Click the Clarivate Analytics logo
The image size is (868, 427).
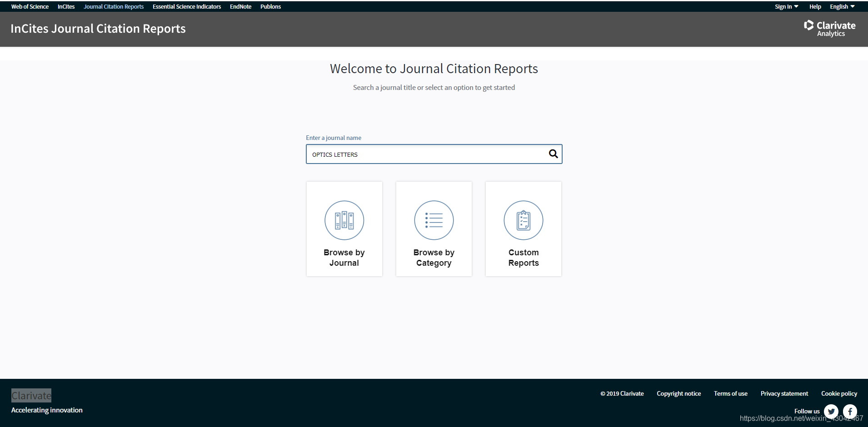829,29
